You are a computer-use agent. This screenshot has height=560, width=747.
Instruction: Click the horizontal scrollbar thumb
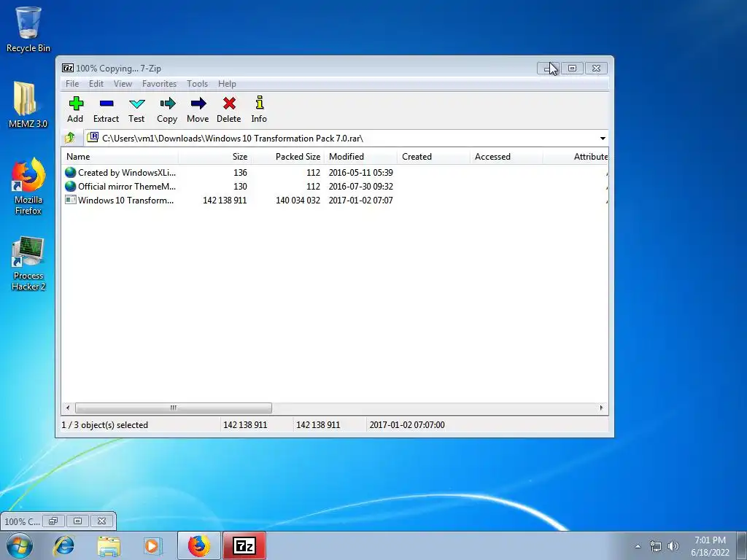tap(174, 408)
